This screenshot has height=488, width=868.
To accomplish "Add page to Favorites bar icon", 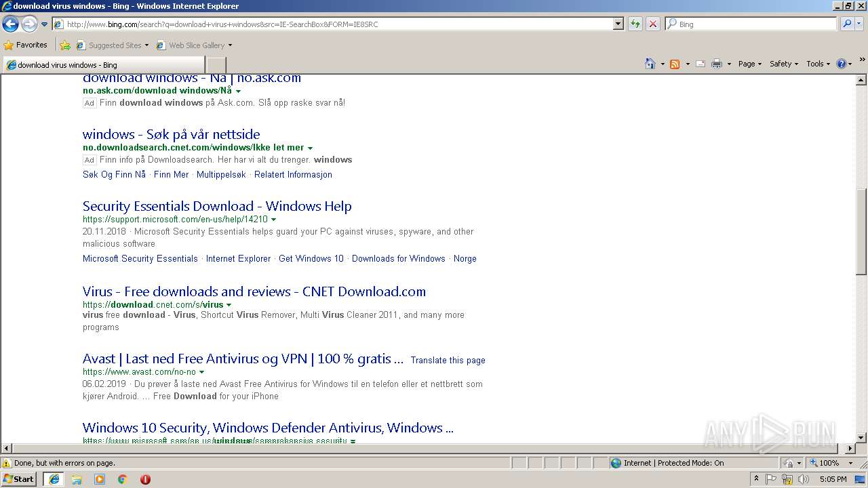I will tap(65, 45).
